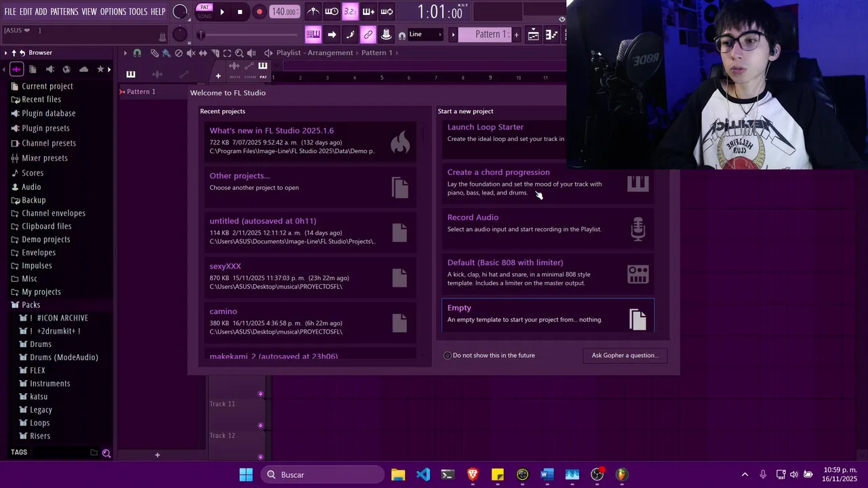Select the browser plugins tab icon
The image size is (868, 488).
[x=50, y=69]
